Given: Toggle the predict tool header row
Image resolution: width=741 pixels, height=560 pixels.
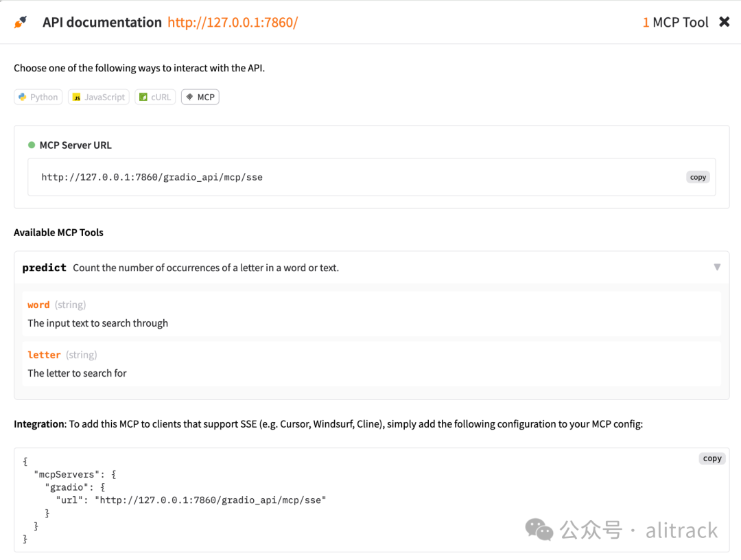Looking at the screenshot, I should 372,268.
